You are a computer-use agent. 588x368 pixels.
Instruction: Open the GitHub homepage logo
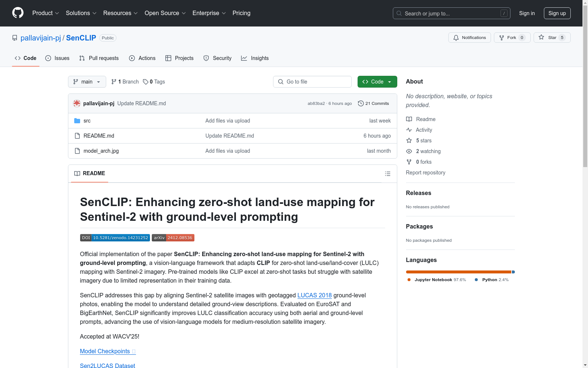pyautogui.click(x=18, y=13)
